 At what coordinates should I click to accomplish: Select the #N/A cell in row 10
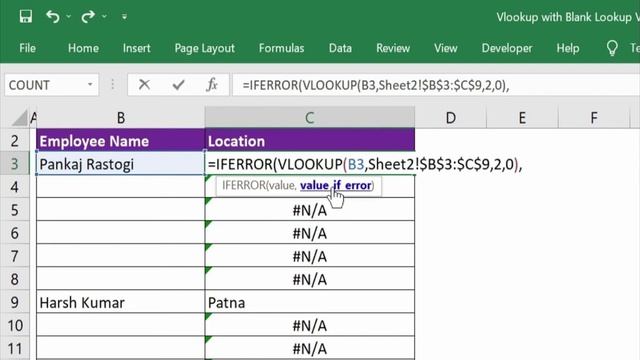click(x=310, y=325)
